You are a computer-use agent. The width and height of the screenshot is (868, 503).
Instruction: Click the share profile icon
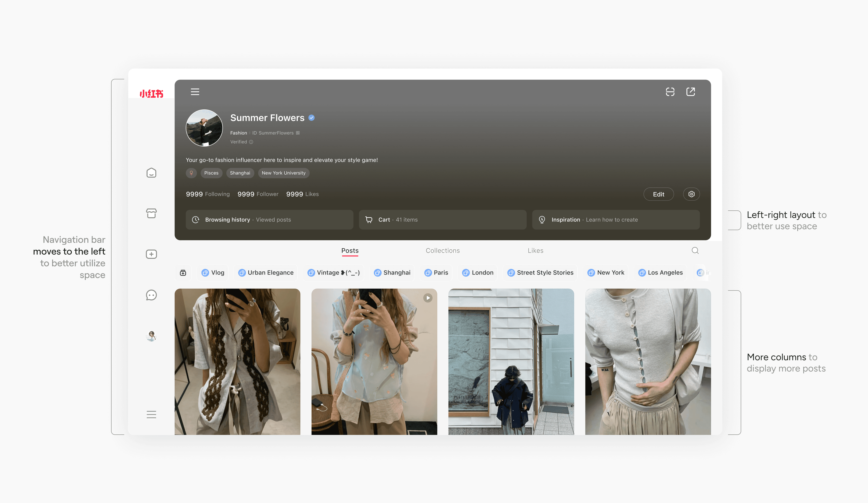coord(691,92)
